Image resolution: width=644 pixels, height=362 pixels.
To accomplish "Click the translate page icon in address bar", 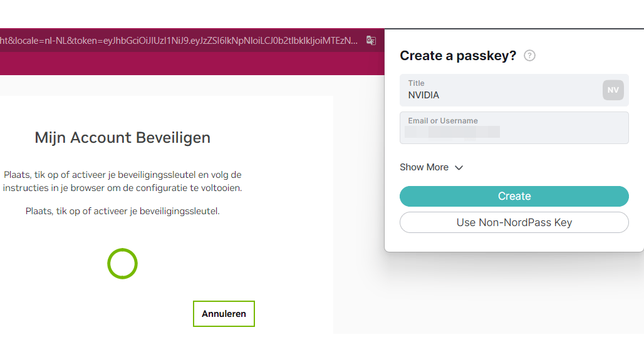I will 371,41.
